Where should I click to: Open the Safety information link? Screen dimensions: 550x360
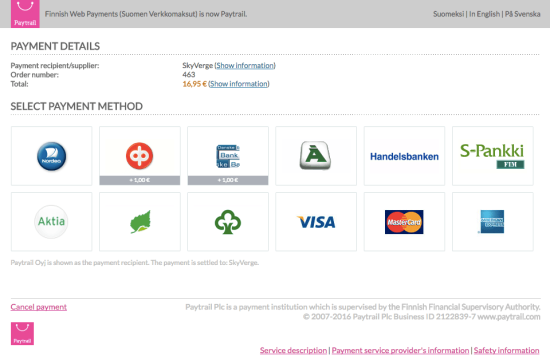pyautogui.click(x=507, y=350)
